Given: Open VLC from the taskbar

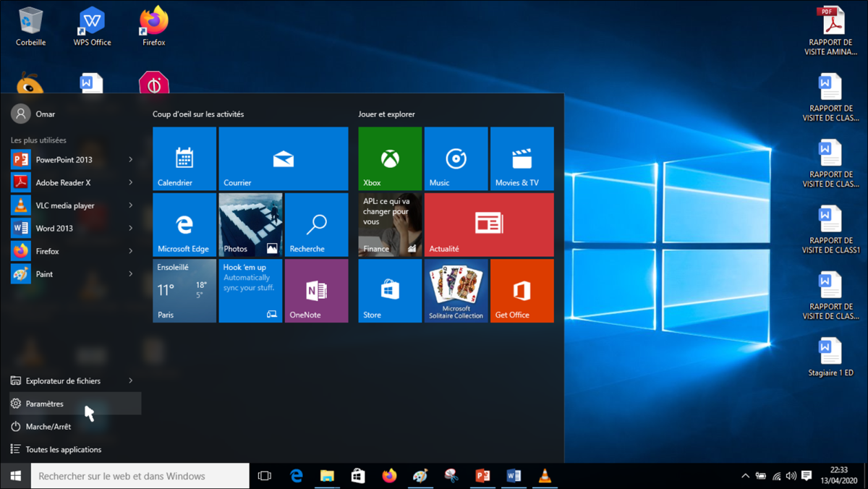Looking at the screenshot, I should (x=545, y=476).
